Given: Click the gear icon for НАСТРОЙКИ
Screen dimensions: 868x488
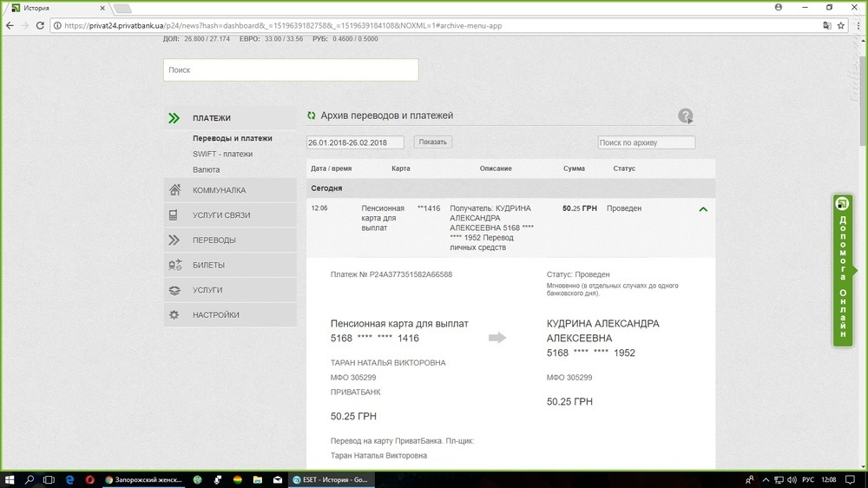Looking at the screenshot, I should pyautogui.click(x=174, y=314).
